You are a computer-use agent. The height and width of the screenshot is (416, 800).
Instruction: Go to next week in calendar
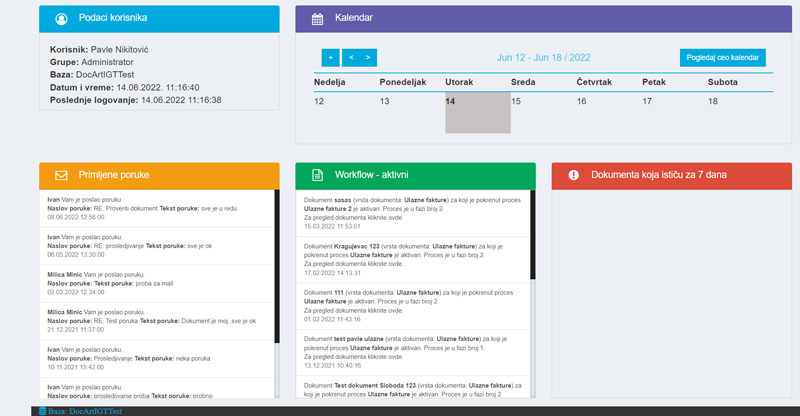point(368,58)
